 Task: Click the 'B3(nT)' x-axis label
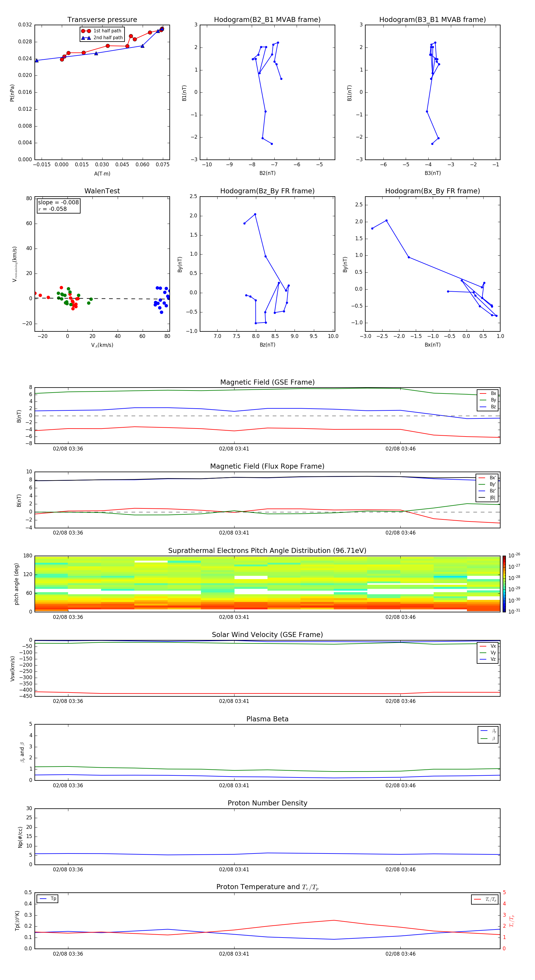(432, 173)
